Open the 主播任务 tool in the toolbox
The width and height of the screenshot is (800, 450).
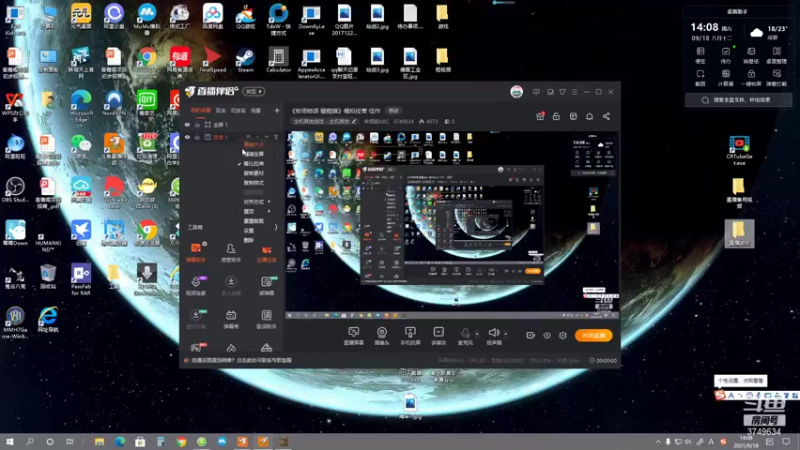tap(266, 253)
